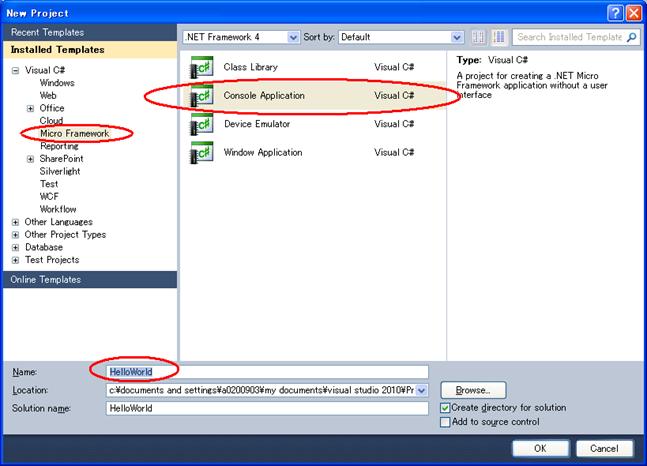Viewport: 647px width, 466px height.
Task: Click the Browse... button
Action: click(473, 390)
